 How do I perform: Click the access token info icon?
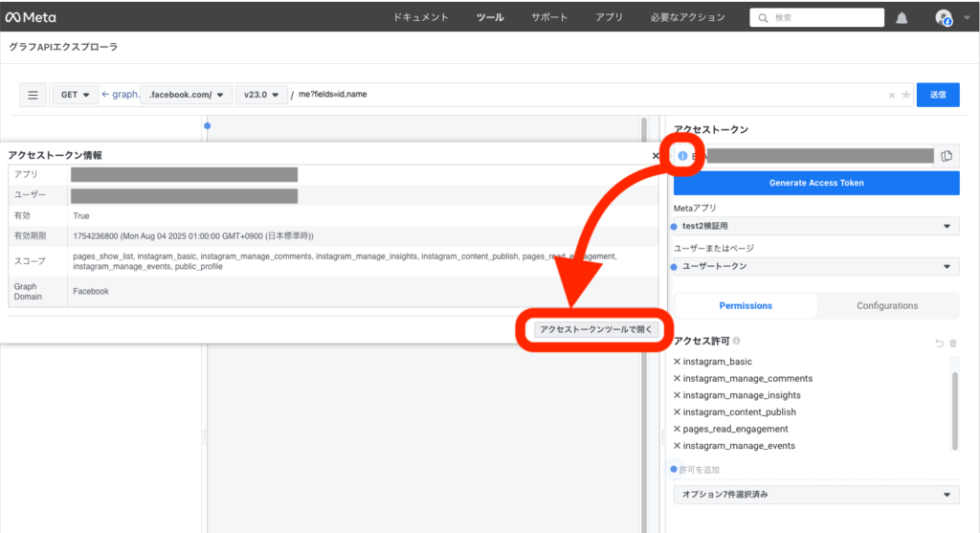pyautogui.click(x=682, y=156)
